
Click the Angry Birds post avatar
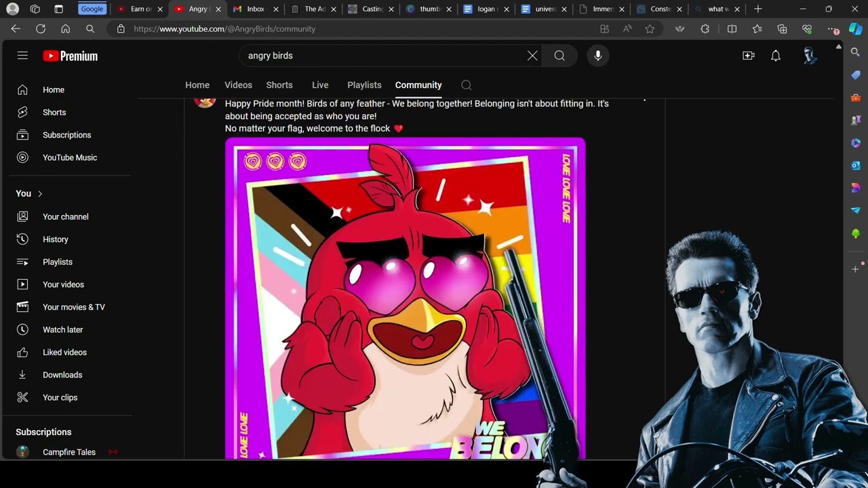[x=205, y=102]
